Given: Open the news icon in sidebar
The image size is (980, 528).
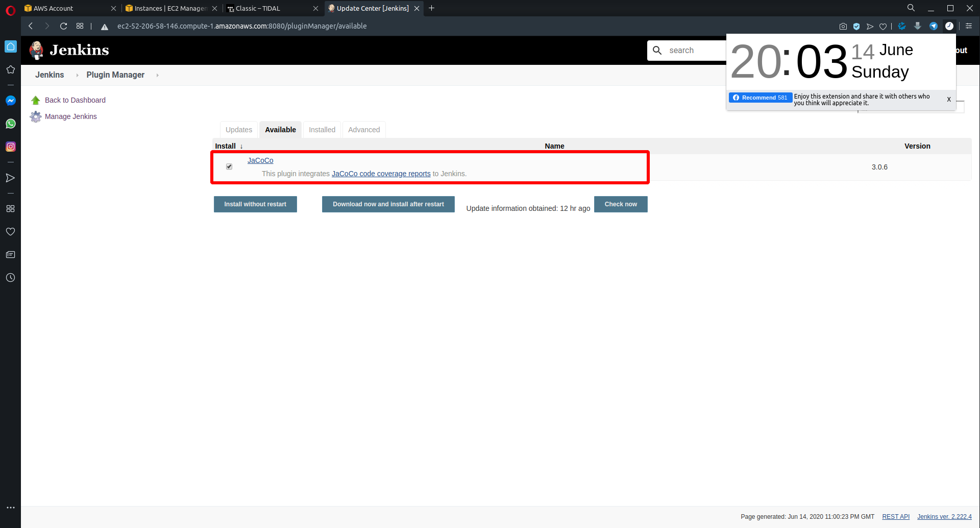Looking at the screenshot, I should pos(10,255).
